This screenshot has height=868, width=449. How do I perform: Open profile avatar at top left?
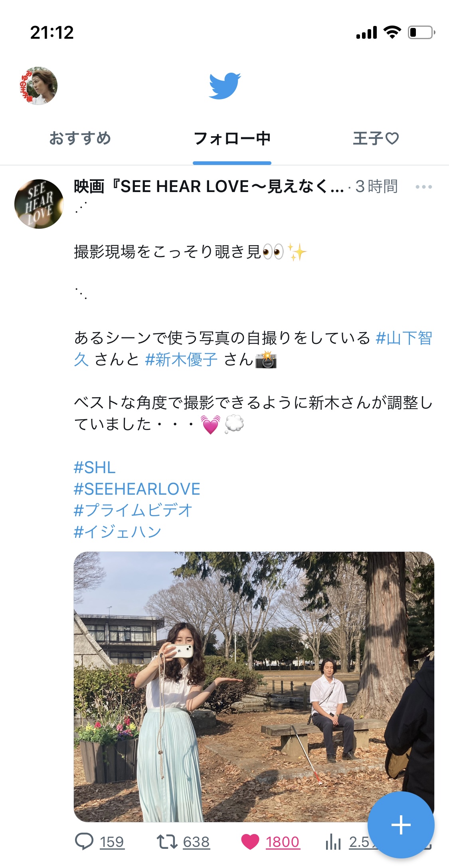tap(39, 86)
